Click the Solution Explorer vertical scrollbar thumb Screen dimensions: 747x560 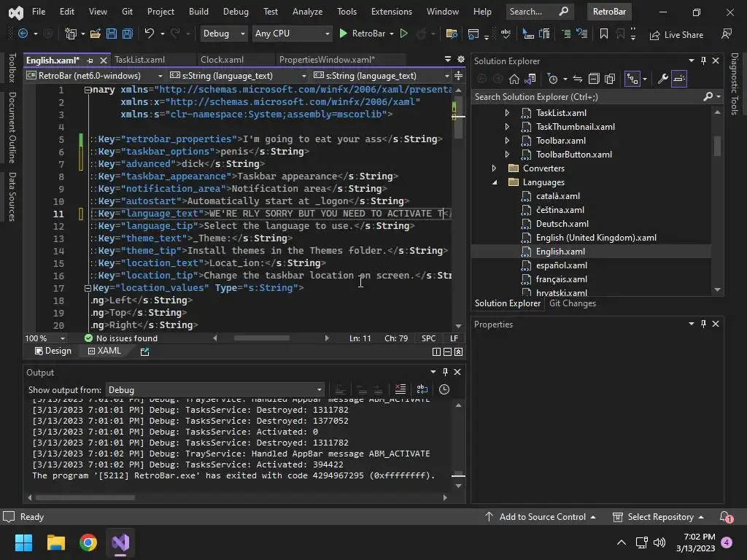718,146
